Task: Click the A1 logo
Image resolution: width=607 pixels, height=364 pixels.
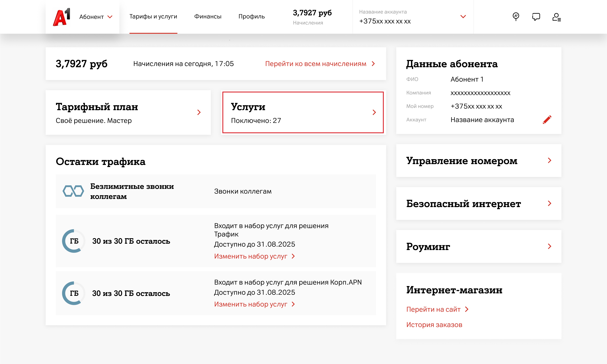Action: click(x=61, y=17)
